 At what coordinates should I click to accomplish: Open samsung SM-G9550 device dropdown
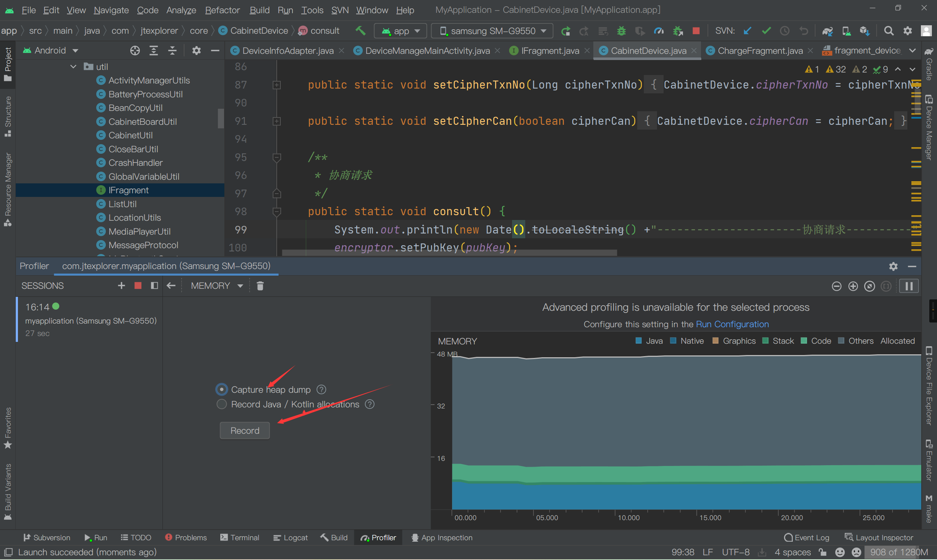[x=492, y=31]
